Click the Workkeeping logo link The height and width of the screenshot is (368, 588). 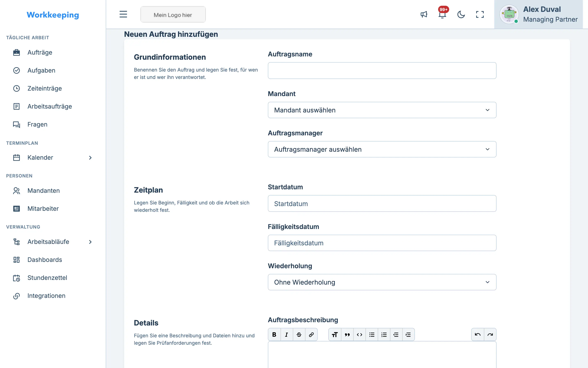tap(53, 15)
